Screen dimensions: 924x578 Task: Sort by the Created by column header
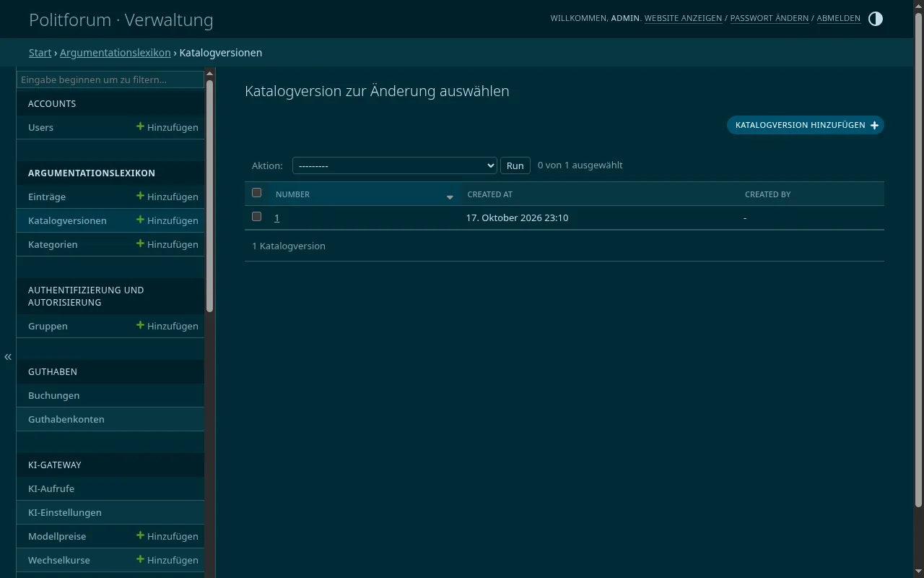(767, 194)
